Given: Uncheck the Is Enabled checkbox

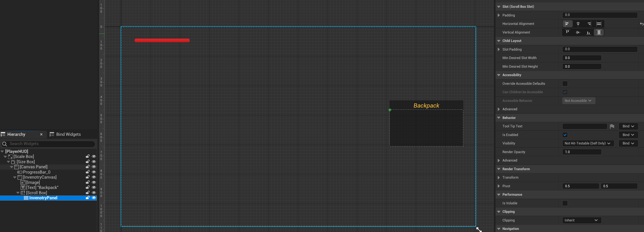Looking at the screenshot, I should (565, 135).
